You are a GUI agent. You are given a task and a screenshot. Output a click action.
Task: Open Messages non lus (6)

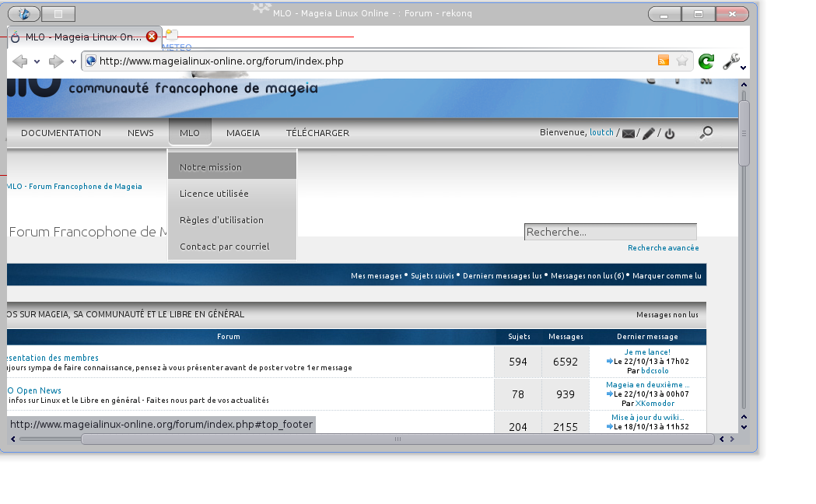coord(587,275)
